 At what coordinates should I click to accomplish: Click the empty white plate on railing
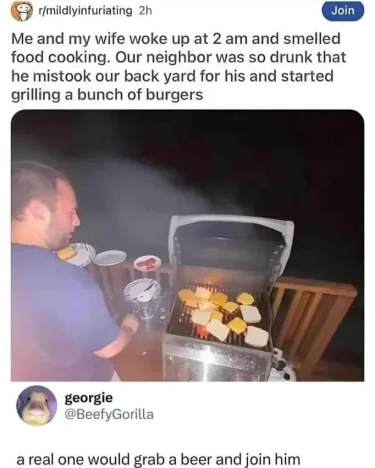110,257
